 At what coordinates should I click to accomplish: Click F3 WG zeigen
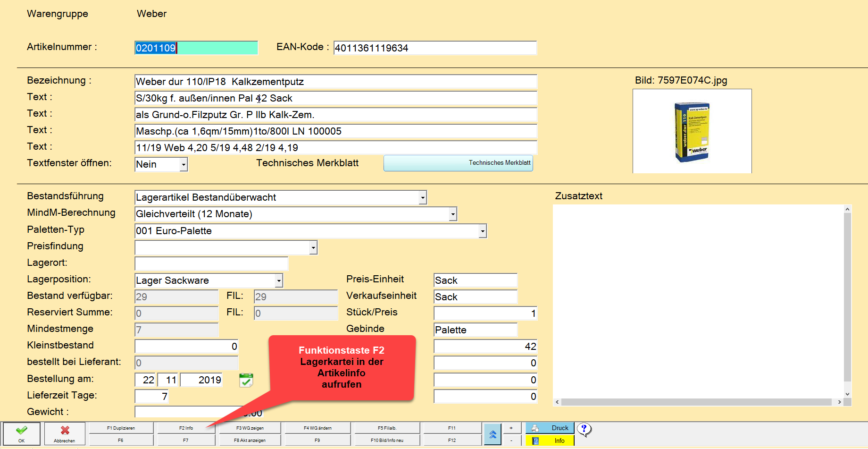pos(250,428)
